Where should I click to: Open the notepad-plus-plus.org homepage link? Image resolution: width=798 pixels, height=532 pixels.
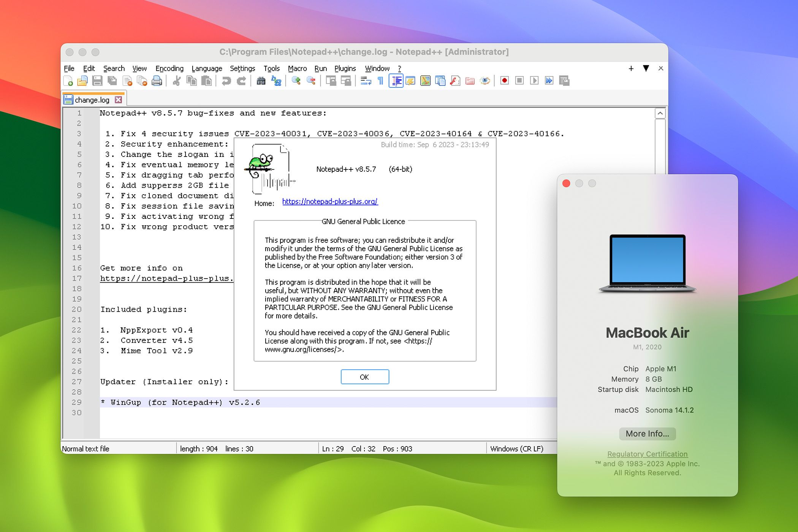[330, 203]
